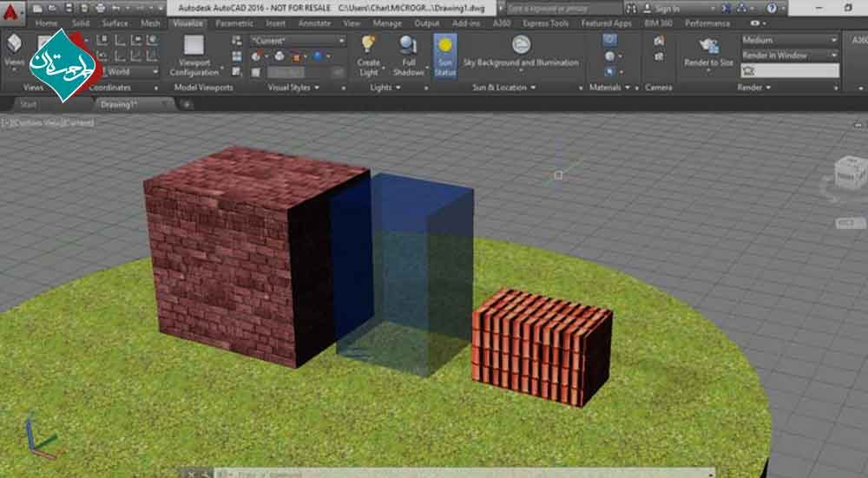Click the keyword search box in title bar
This screenshot has width=868, height=478.
tap(565, 9)
